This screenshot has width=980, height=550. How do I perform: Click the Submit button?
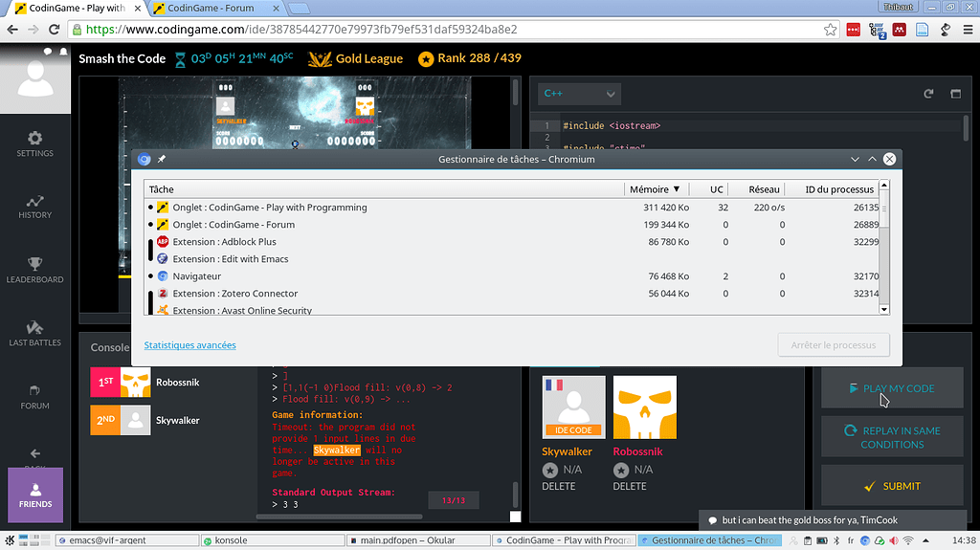(x=892, y=486)
